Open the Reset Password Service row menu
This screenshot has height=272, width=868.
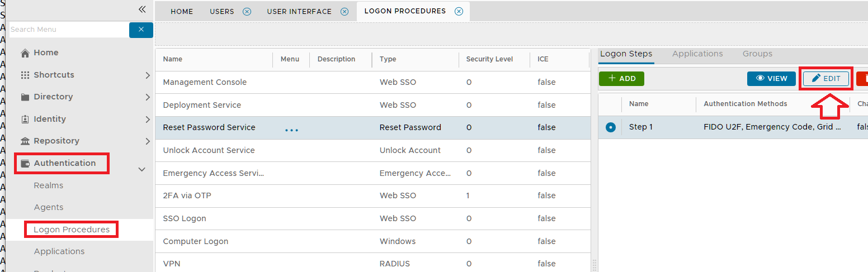291,128
